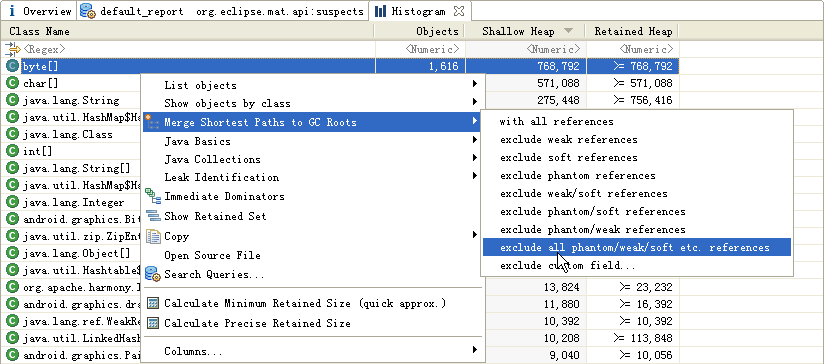The image size is (825, 364).
Task: Open the Columns... submenu
Action: (313, 351)
